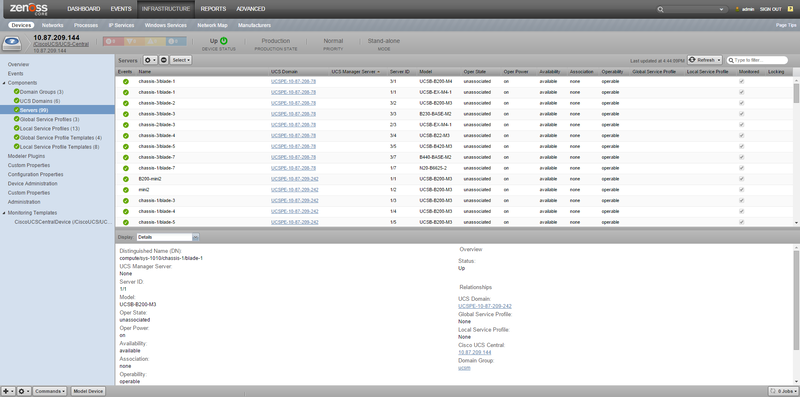Open the REPORTS menu

click(213, 9)
